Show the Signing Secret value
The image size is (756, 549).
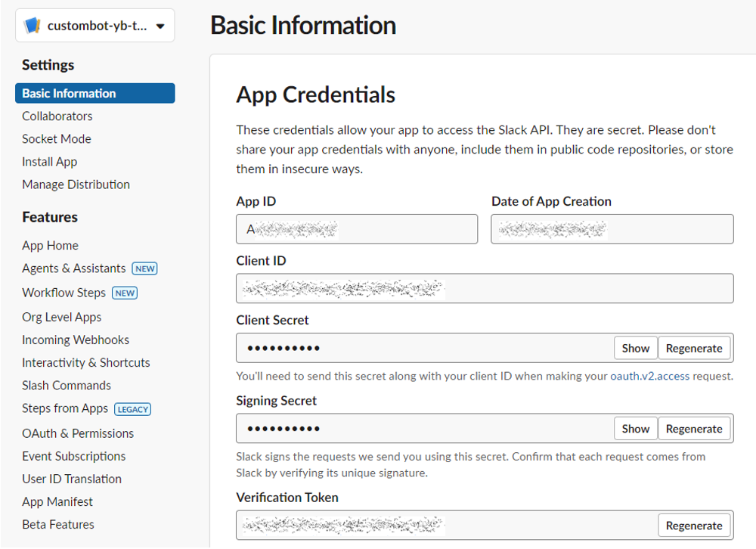pos(635,429)
